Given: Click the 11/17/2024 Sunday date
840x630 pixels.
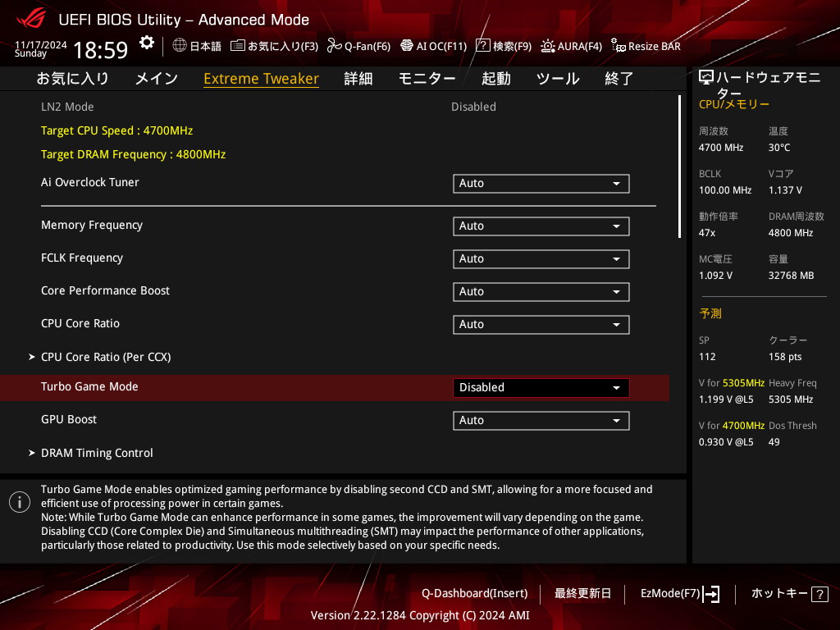Looking at the screenshot, I should (41, 48).
